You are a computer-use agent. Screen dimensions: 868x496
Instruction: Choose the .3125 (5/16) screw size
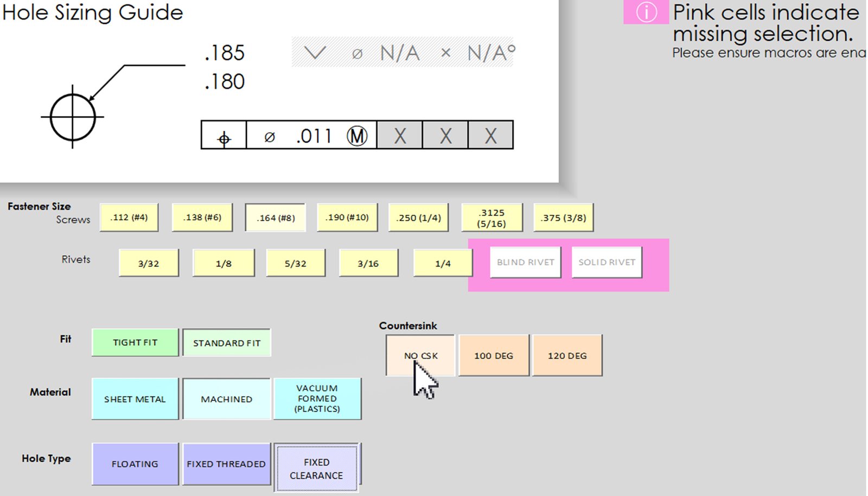pyautogui.click(x=492, y=218)
